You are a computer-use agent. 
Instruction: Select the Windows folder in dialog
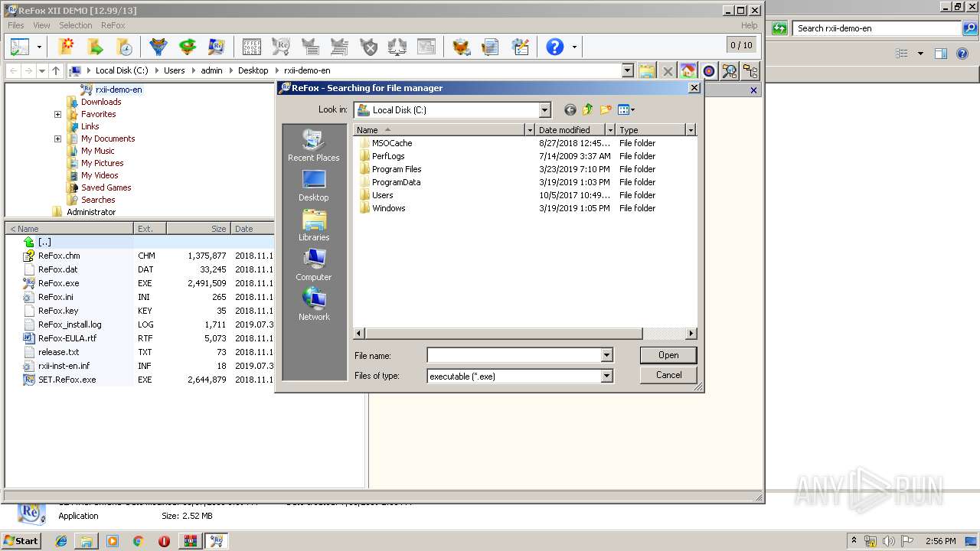(x=388, y=208)
